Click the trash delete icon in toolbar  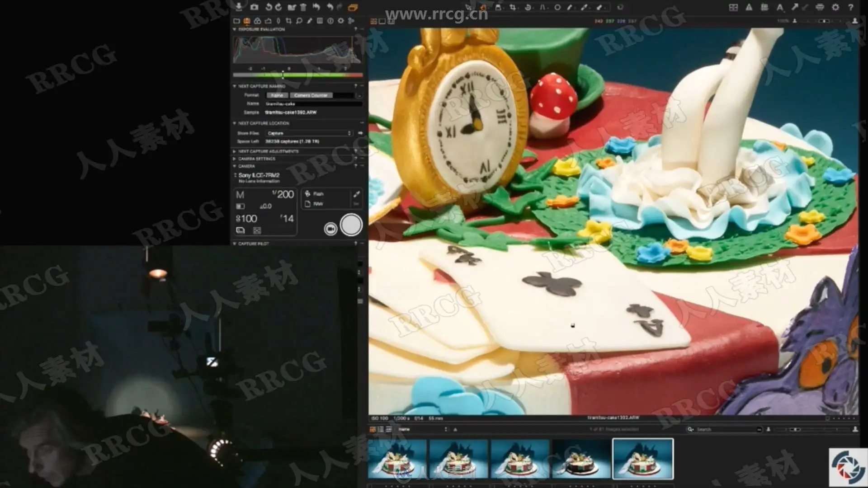[303, 7]
